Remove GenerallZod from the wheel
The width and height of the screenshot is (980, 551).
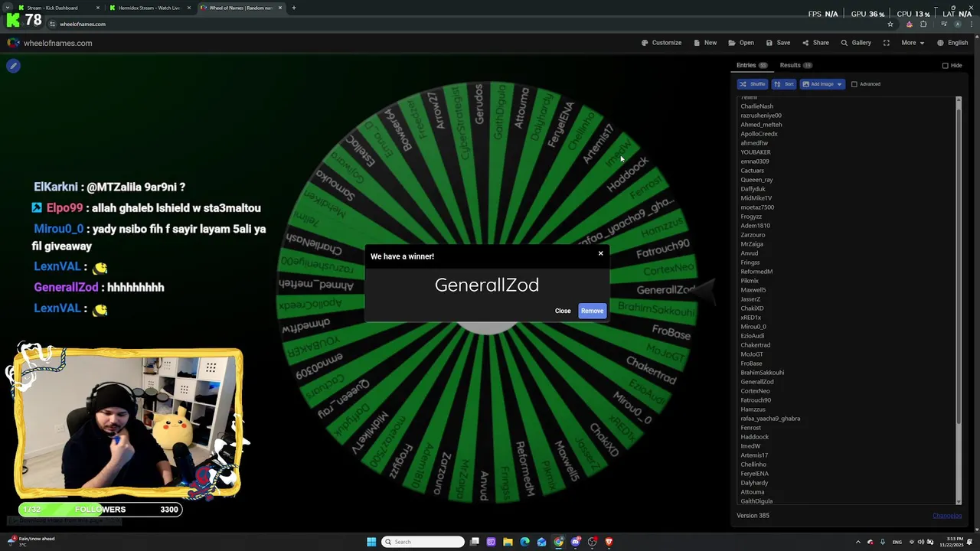pos(592,311)
